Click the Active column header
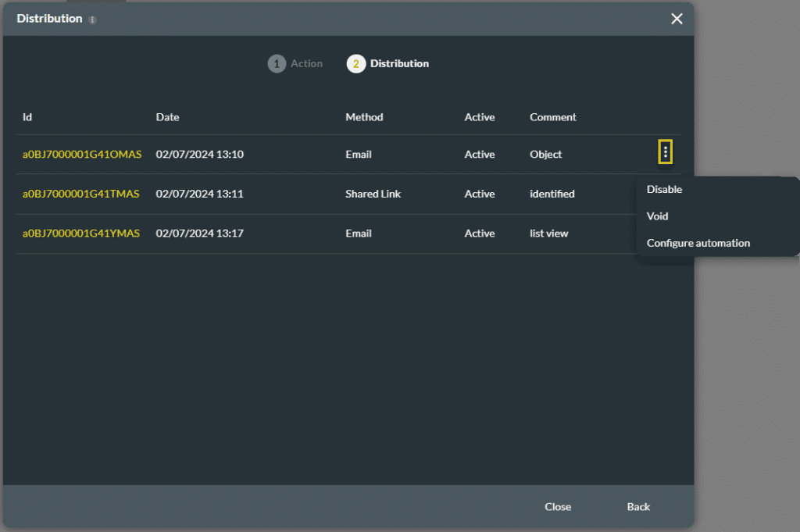Viewport: 800px width, 532px height. pyautogui.click(x=480, y=117)
